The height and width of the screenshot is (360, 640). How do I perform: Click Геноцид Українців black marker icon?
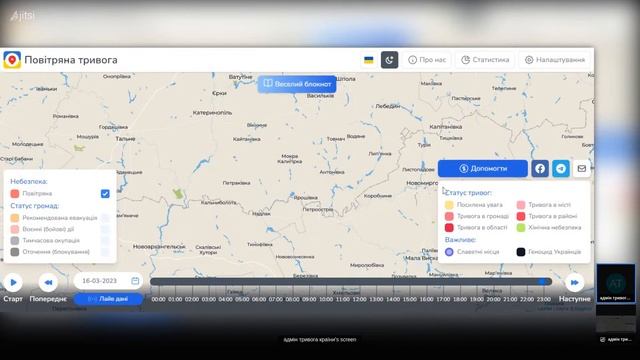click(x=521, y=252)
